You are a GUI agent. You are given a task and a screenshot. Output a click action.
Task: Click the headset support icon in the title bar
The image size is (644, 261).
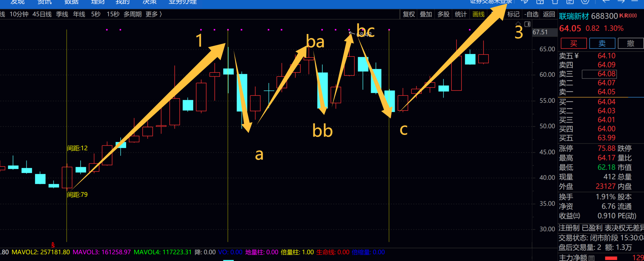pyautogui.click(x=525, y=2)
